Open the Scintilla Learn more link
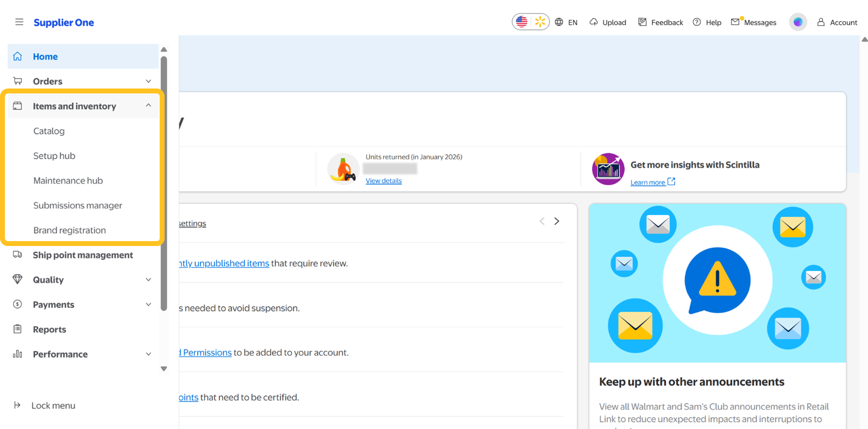This screenshot has width=868, height=429. coord(647,182)
